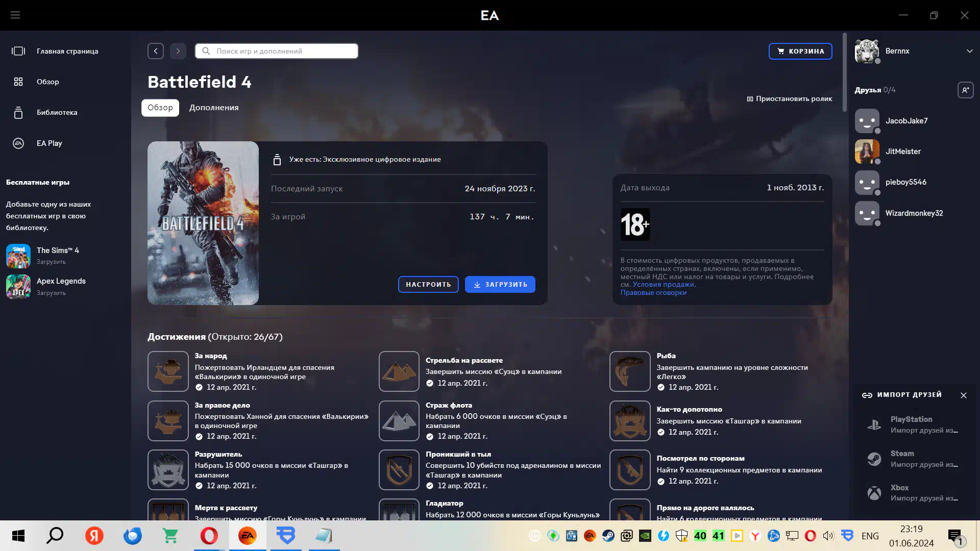Screen dimensions: 980x551
Task: Open the notification center icon
Action: pos(955,536)
